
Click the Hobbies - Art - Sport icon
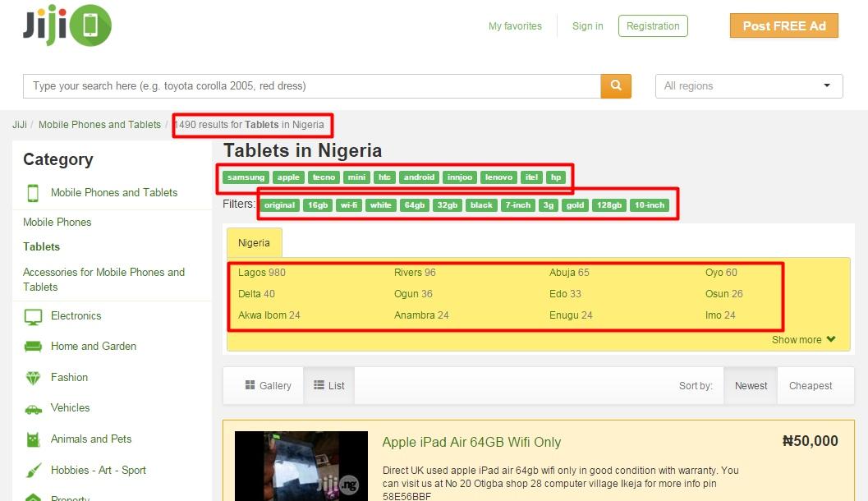[x=34, y=470]
